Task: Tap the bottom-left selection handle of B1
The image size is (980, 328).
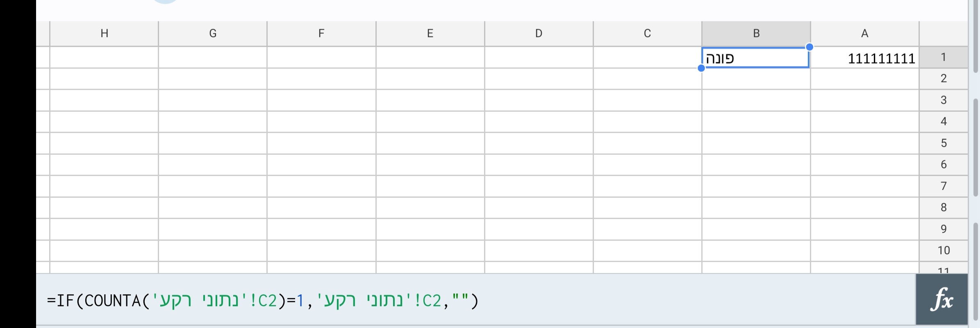Action: (x=701, y=69)
